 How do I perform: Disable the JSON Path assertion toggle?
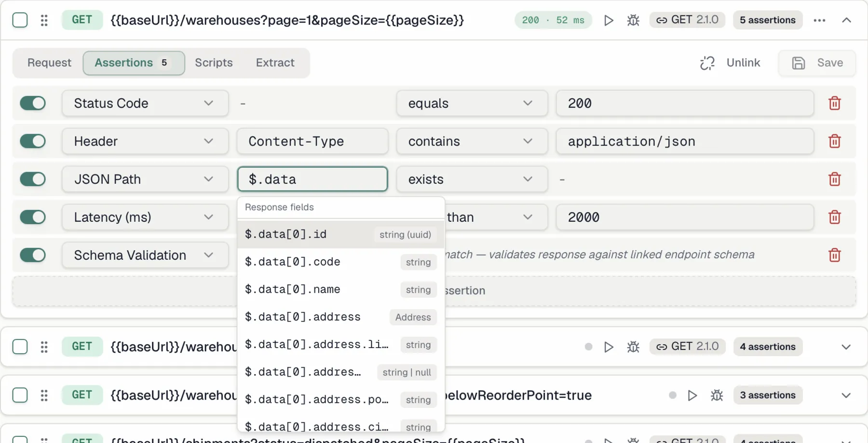pos(33,179)
